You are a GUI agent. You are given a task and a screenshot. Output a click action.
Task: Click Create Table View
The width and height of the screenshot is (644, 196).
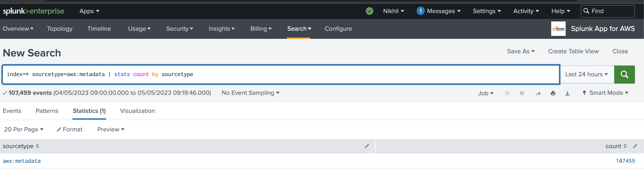click(x=573, y=51)
